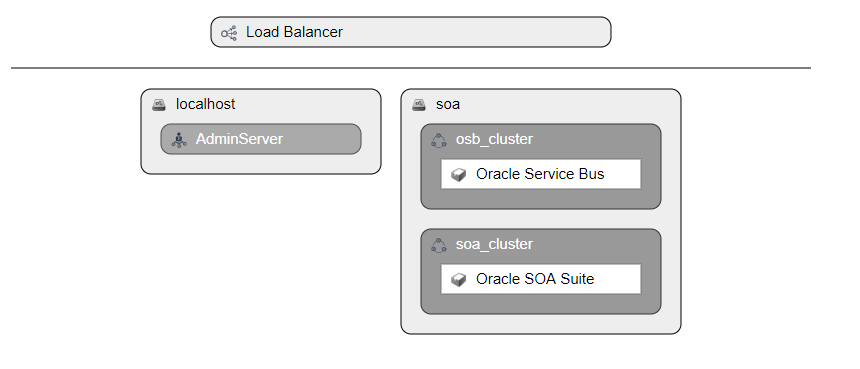Viewport: 860px width, 369px height.
Task: Click the soa_cluster cluster icon
Action: tap(439, 245)
